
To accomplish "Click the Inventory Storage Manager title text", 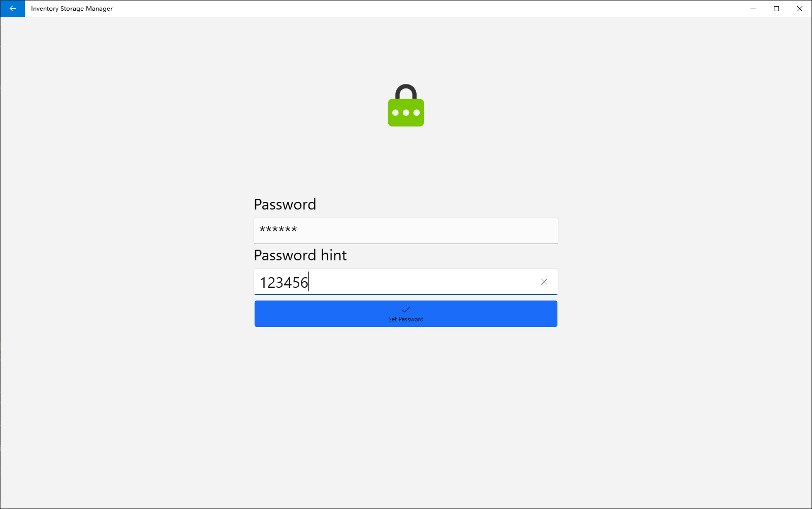I will (72, 9).
